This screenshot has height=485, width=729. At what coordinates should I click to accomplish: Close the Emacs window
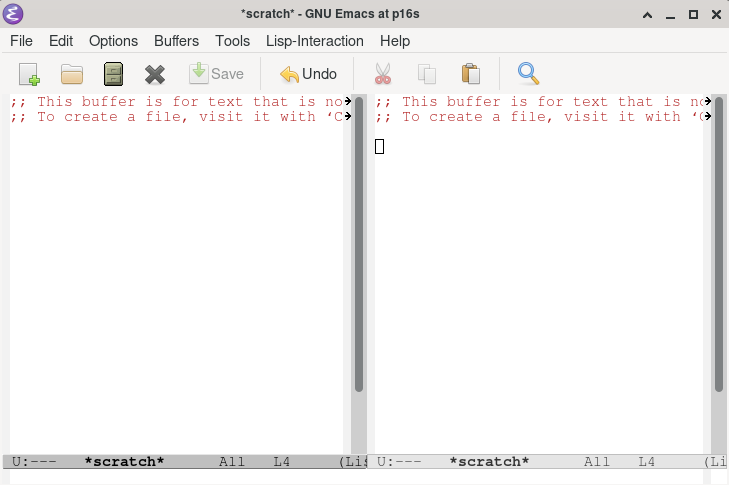tap(716, 15)
